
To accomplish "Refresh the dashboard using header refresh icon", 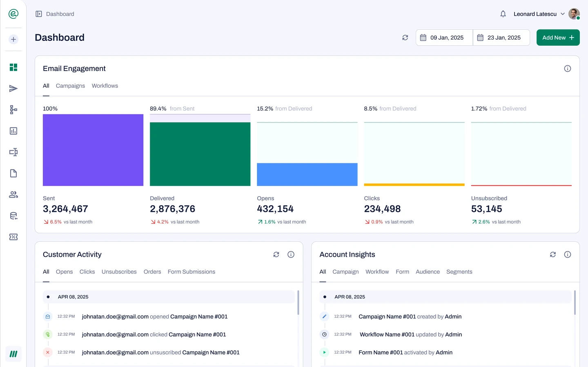I will (405, 38).
